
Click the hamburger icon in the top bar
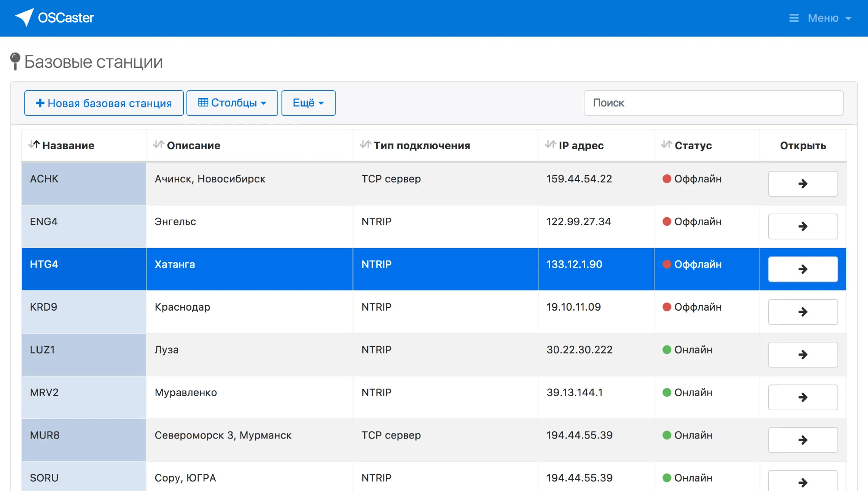point(794,18)
